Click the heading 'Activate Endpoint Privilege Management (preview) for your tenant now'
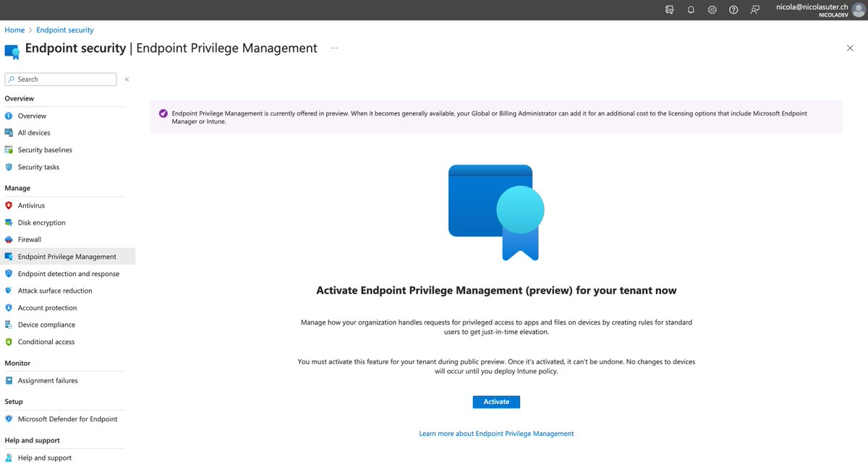The image size is (868, 472). pyautogui.click(x=496, y=291)
